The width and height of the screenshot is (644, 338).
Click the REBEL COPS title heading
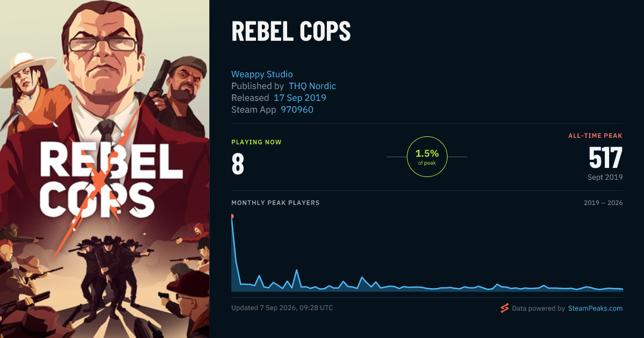291,32
